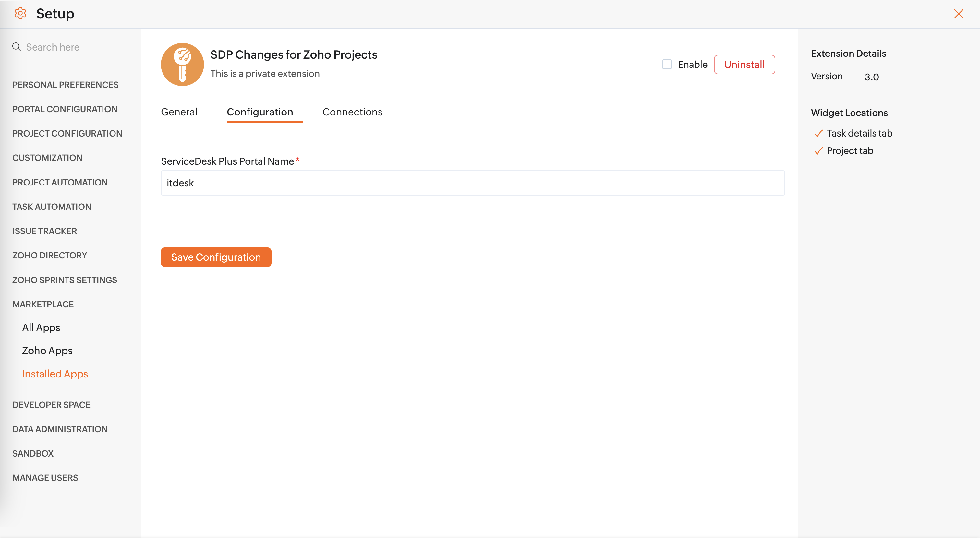Expand DEVELOPER SPACE section

point(51,404)
